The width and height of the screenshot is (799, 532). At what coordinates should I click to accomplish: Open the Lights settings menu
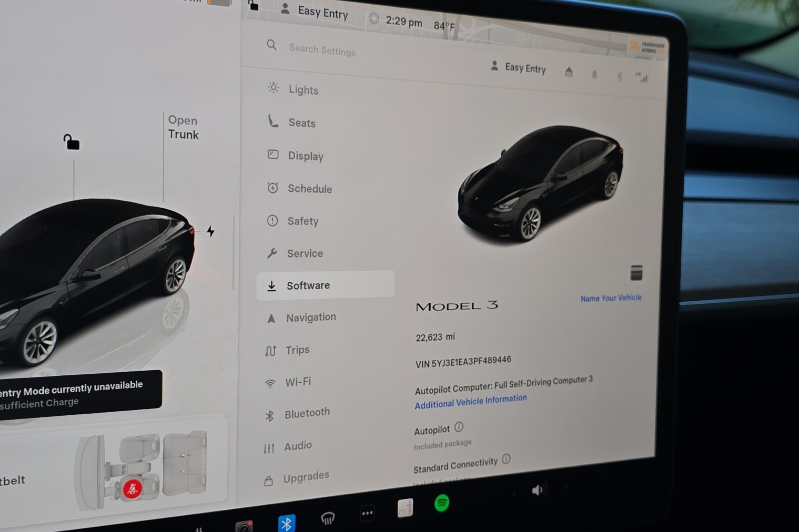(294, 89)
